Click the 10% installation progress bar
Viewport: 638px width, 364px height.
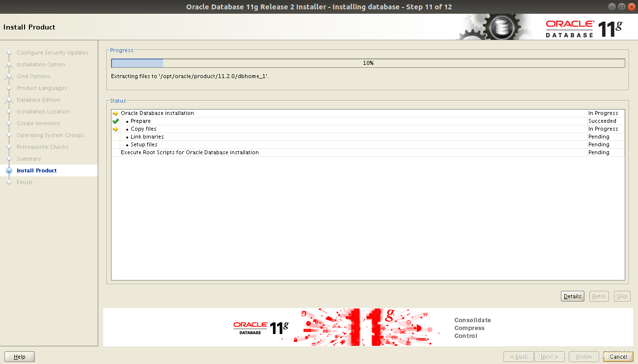(x=368, y=63)
